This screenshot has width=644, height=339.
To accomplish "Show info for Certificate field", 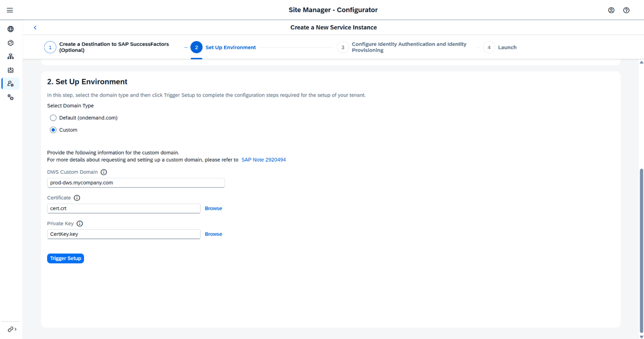I will (77, 198).
